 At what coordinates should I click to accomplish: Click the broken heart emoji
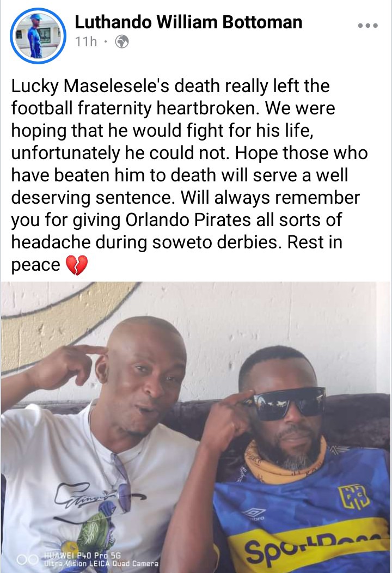pos(77,265)
